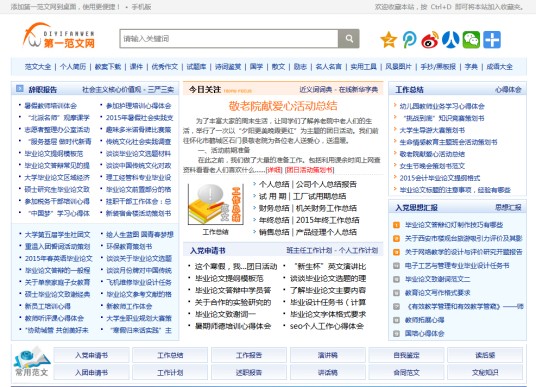
Task: Click 自我鉴定 bottom category button
Action: point(406,355)
